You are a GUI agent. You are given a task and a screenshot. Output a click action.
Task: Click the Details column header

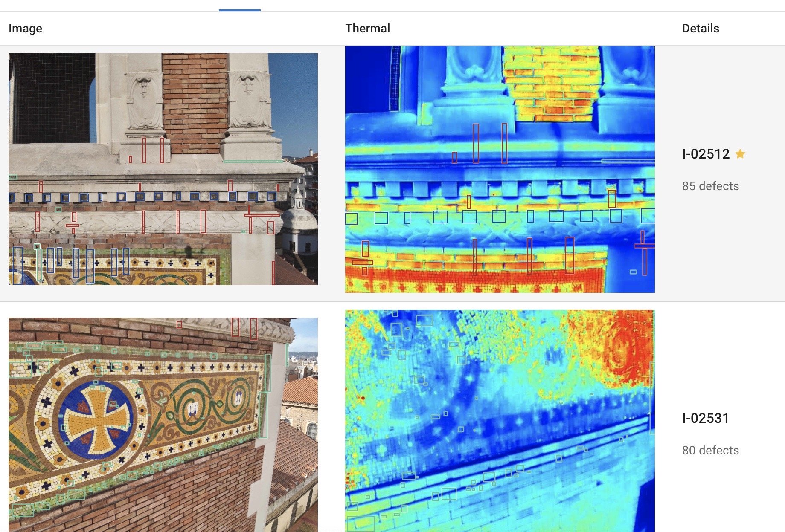(701, 28)
